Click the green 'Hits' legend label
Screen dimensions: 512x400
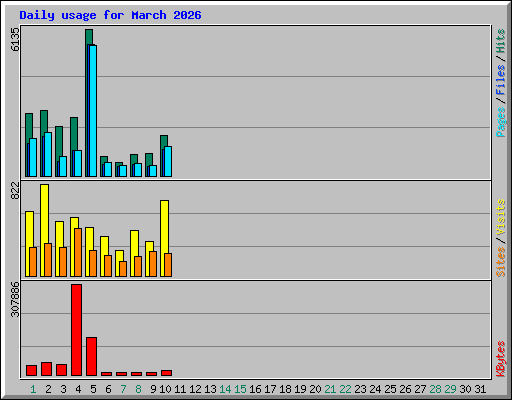point(500,41)
